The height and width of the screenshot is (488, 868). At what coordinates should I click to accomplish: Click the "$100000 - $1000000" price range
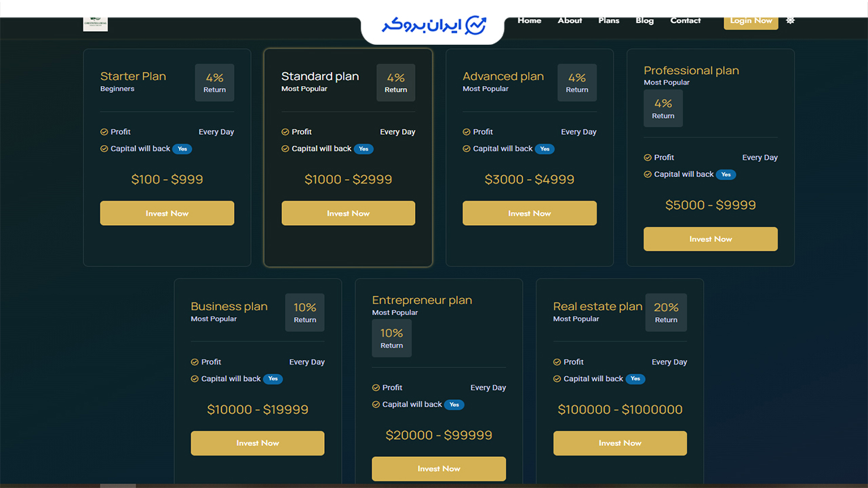(x=620, y=409)
